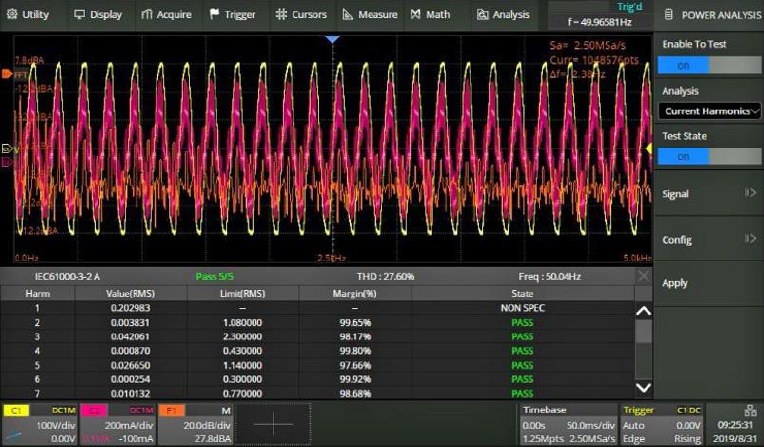This screenshot has height=447, width=764.
Task: Toggle the Test State switch
Action: (x=709, y=156)
